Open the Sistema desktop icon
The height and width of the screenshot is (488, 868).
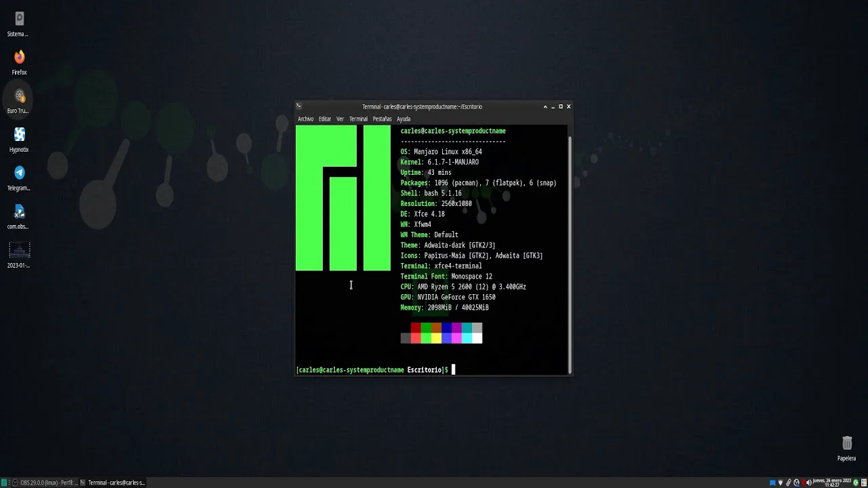click(19, 19)
